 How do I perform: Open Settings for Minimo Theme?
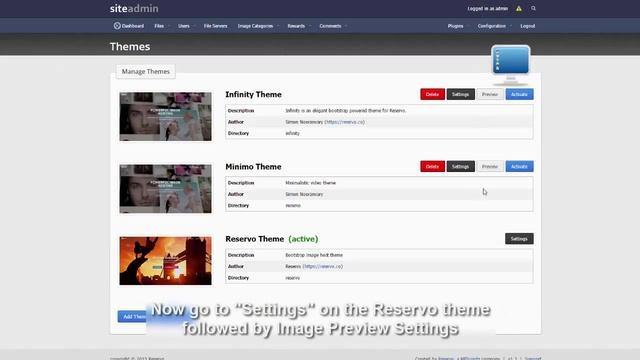coord(460,167)
